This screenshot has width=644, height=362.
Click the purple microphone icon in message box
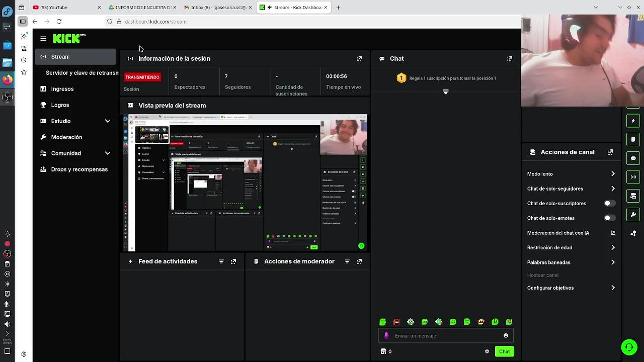pos(386,336)
